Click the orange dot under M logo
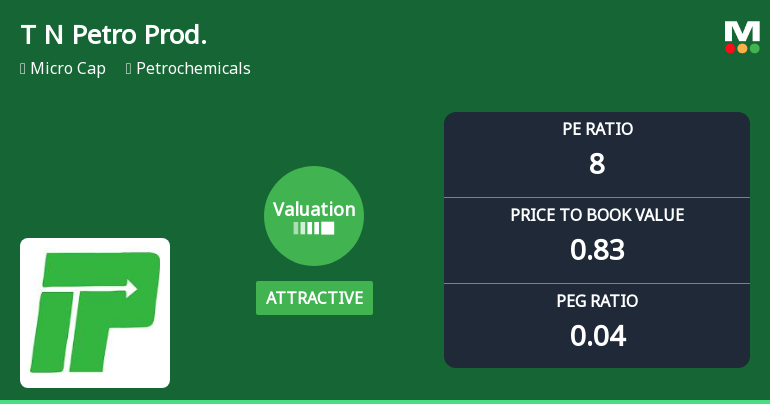The width and height of the screenshot is (770, 404). [742, 48]
